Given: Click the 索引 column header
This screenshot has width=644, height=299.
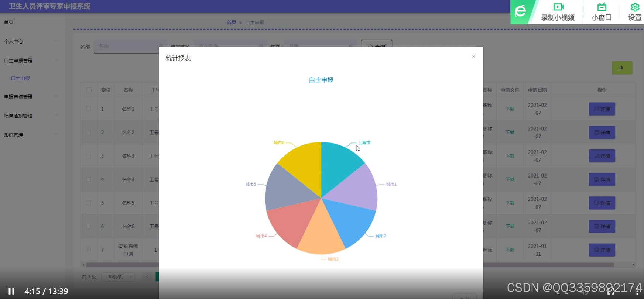Looking at the screenshot, I should click(106, 90).
